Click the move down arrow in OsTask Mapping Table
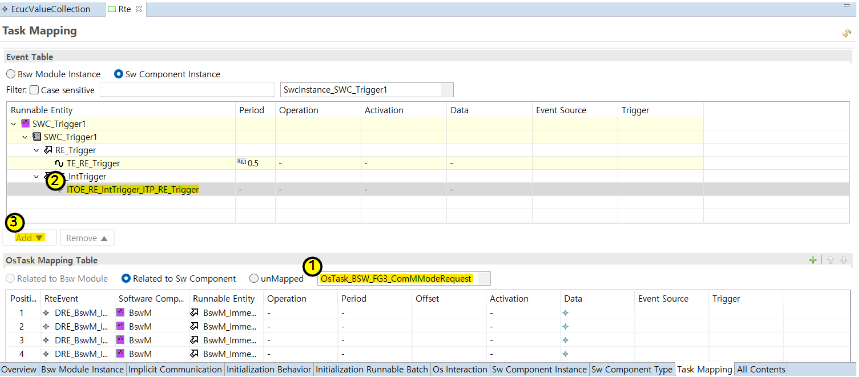Image resolution: width=859 pixels, height=377 pixels. tap(844, 260)
